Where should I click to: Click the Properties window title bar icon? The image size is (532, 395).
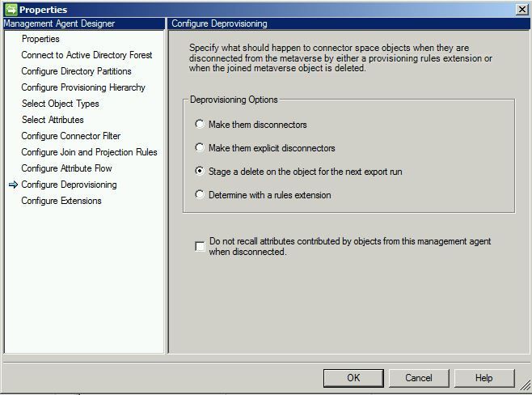coord(11,9)
